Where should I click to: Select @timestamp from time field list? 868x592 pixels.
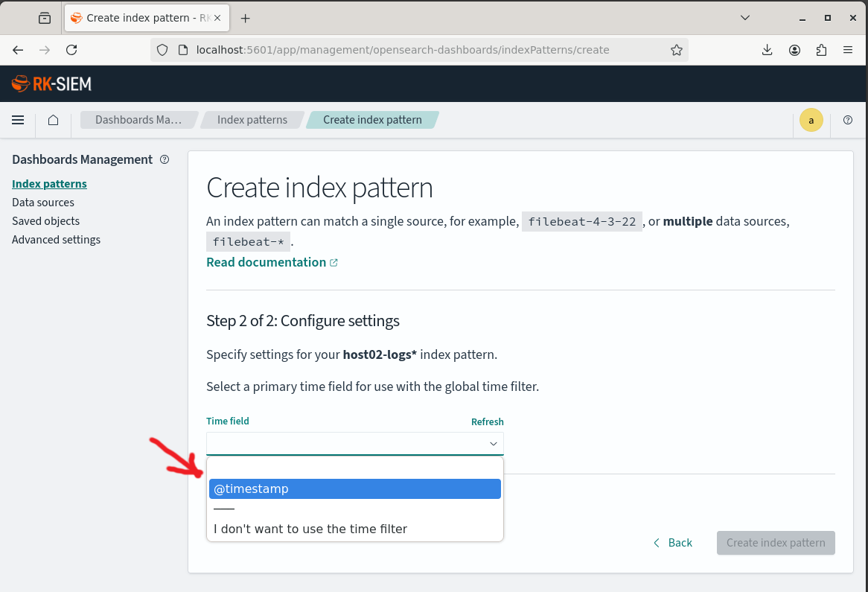coord(354,488)
